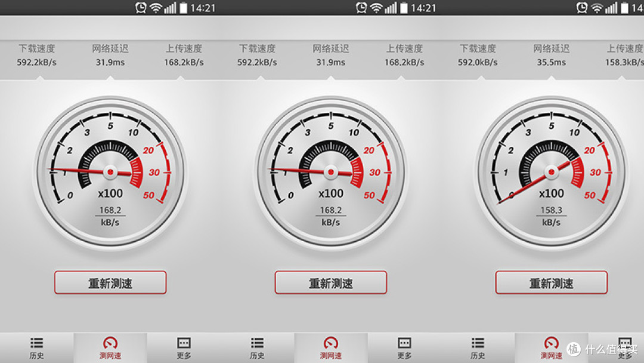Image resolution: width=644 pixels, height=363 pixels.
Task: Click x100 multiplier label in middle gauge
Action: (330, 193)
